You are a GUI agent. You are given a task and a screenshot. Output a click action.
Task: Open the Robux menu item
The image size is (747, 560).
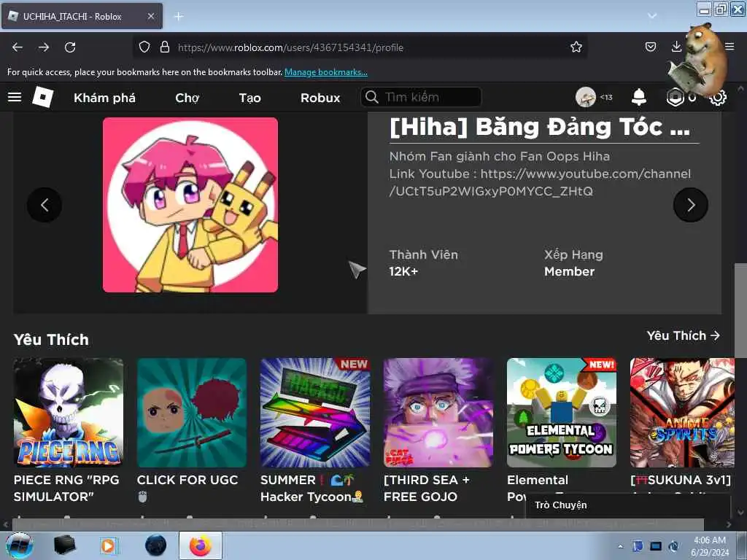click(x=320, y=98)
